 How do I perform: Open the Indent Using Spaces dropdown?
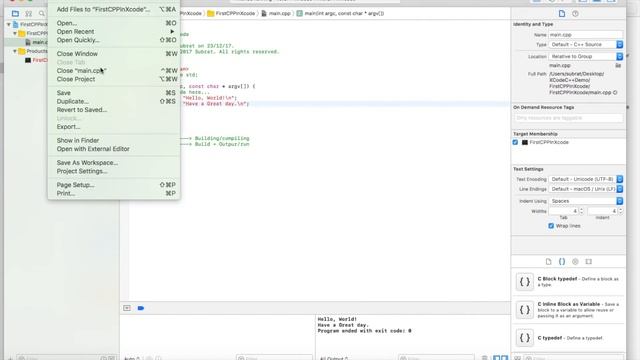(586, 201)
